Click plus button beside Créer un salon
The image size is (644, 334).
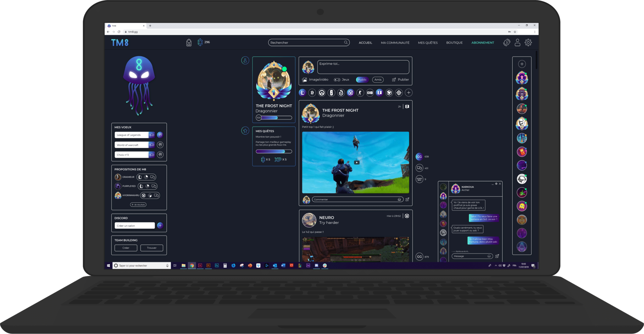[160, 225]
